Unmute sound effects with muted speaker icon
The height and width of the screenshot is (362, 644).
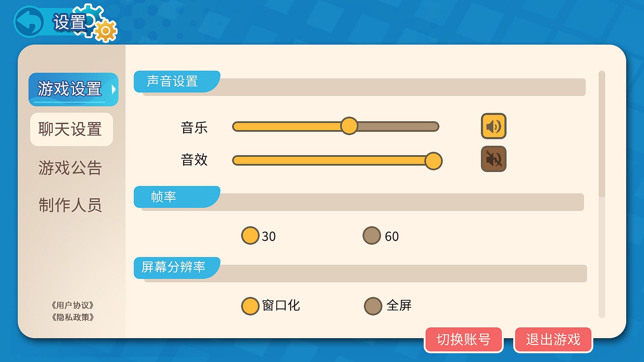(493, 159)
